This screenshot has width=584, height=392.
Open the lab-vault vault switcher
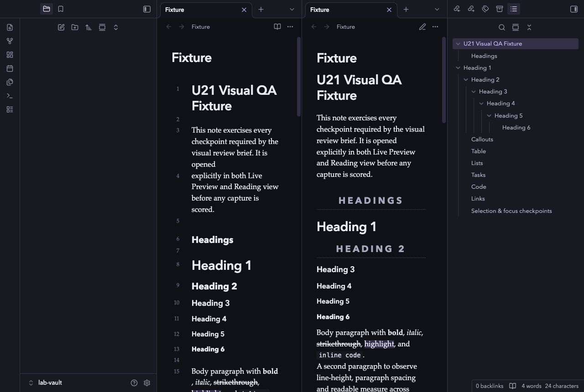point(46,383)
